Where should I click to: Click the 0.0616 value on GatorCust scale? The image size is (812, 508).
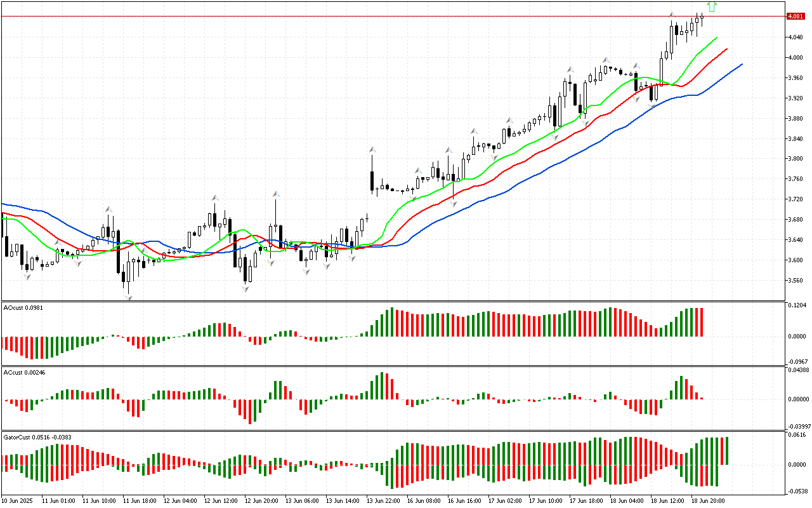(x=797, y=435)
